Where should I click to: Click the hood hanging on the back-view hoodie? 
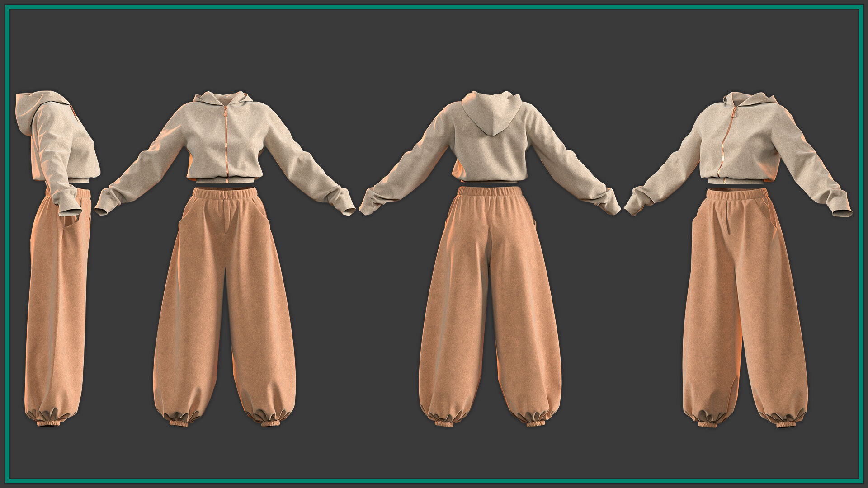tap(491, 112)
